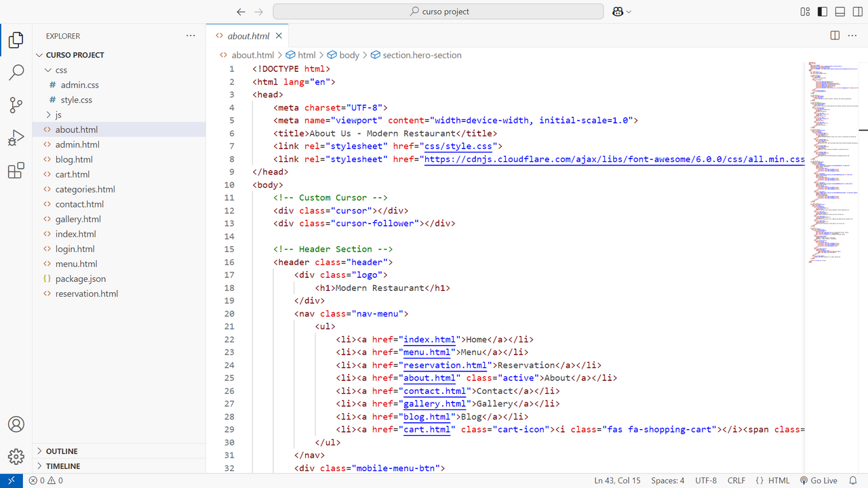The height and width of the screenshot is (488, 868).
Task: Click the curso project search box
Action: point(438,12)
